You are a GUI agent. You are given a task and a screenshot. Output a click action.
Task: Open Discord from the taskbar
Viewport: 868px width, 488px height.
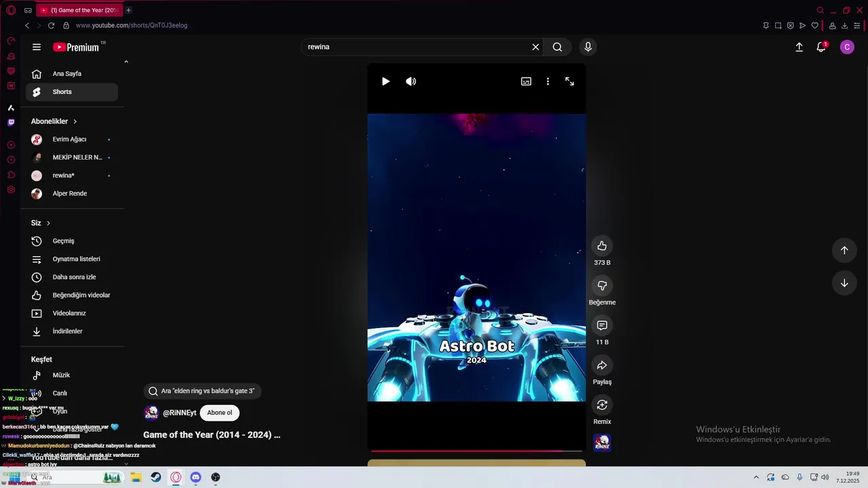coord(196,477)
